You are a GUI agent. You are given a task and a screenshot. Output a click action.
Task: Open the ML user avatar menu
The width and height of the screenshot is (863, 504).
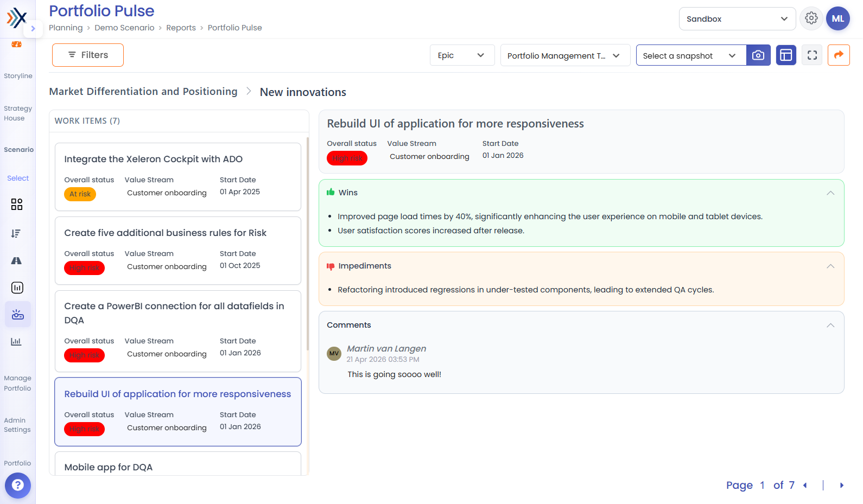838,18
